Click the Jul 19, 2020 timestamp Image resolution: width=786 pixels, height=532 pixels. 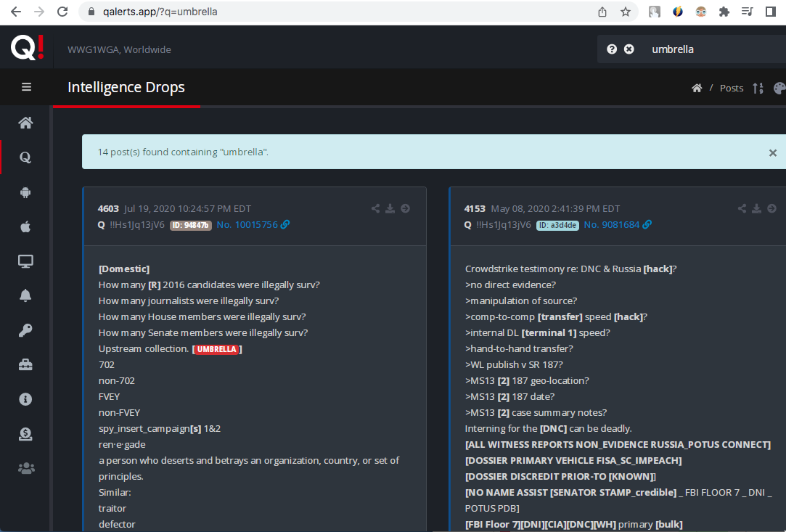pos(187,208)
